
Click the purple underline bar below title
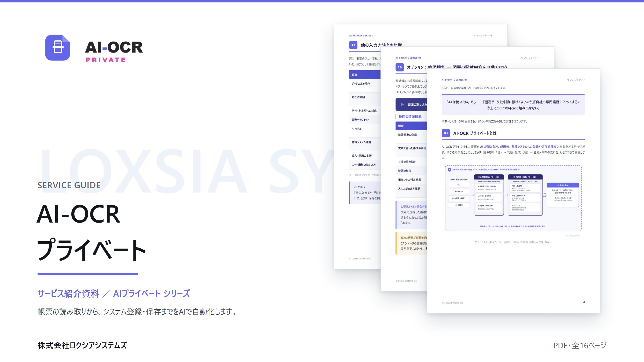click(x=88, y=274)
